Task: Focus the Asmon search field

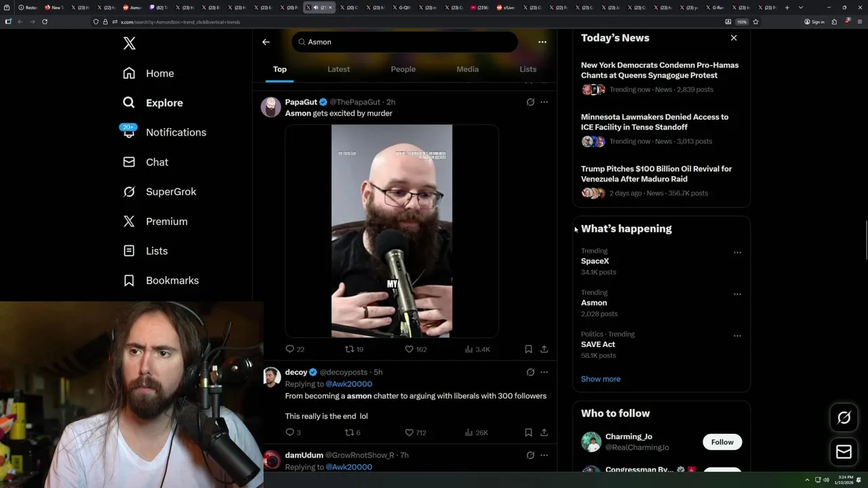Action: click(405, 42)
